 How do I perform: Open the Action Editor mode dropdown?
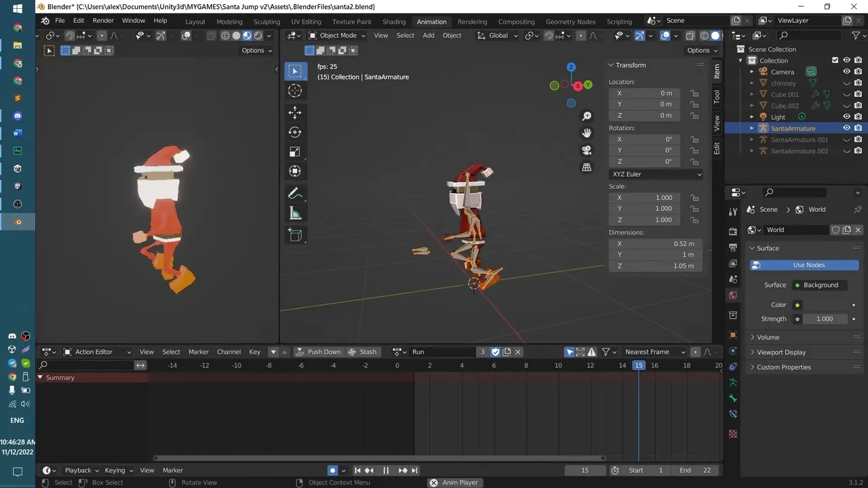[97, 352]
